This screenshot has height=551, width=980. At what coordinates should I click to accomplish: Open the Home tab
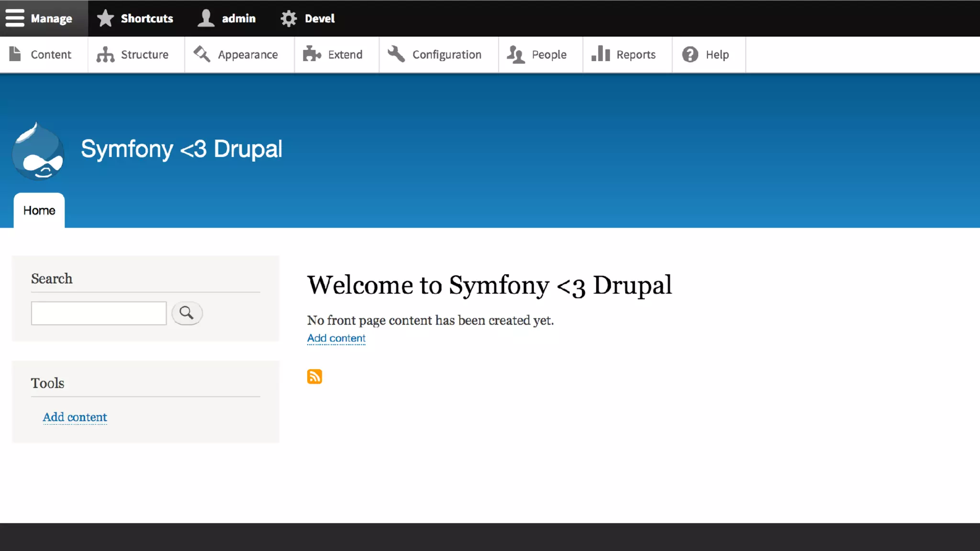point(39,210)
